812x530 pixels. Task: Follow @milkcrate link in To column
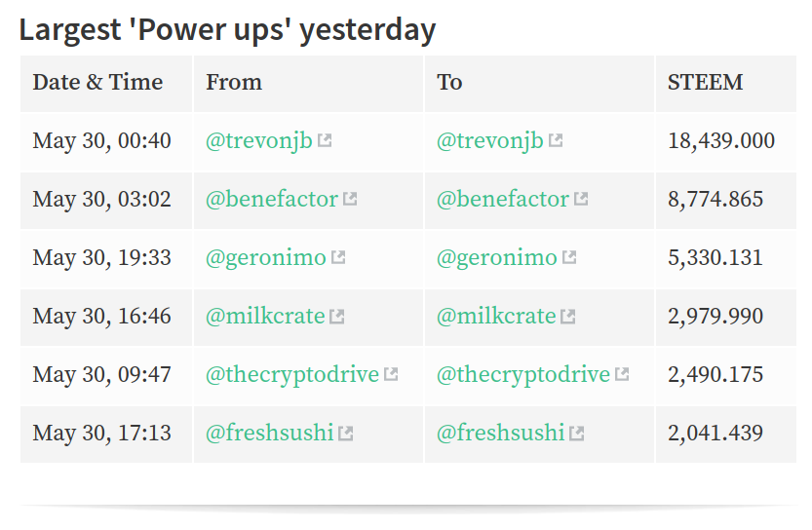496,317
